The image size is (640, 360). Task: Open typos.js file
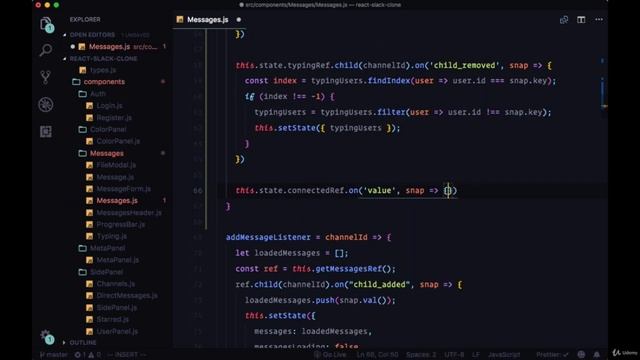(103, 70)
